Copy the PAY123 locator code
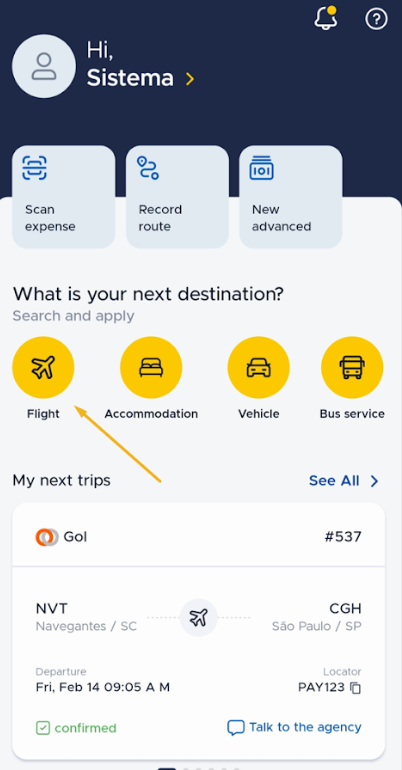 point(355,688)
